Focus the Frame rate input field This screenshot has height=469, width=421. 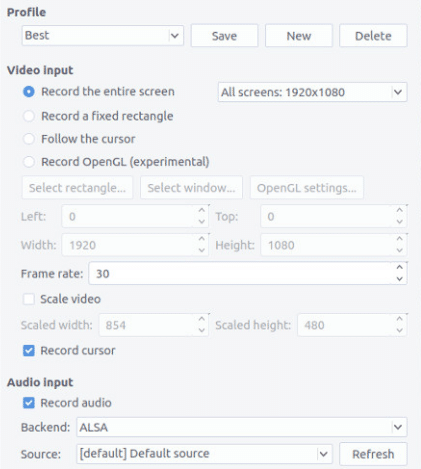(x=240, y=273)
